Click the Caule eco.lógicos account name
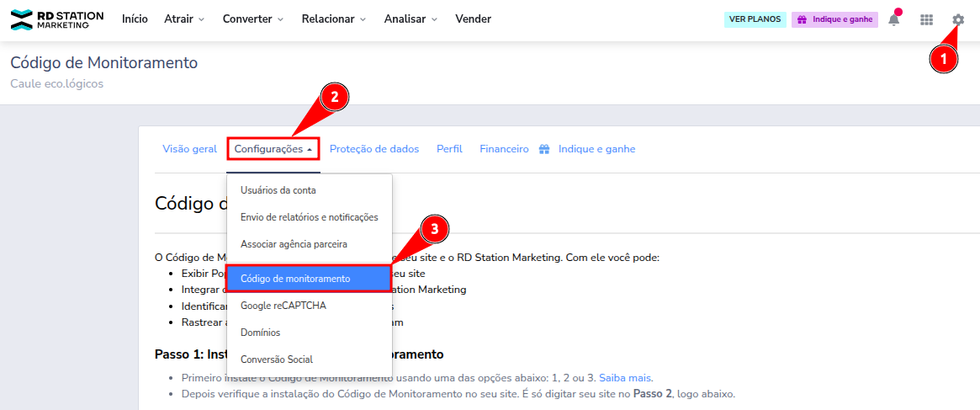980x410 pixels. (57, 83)
